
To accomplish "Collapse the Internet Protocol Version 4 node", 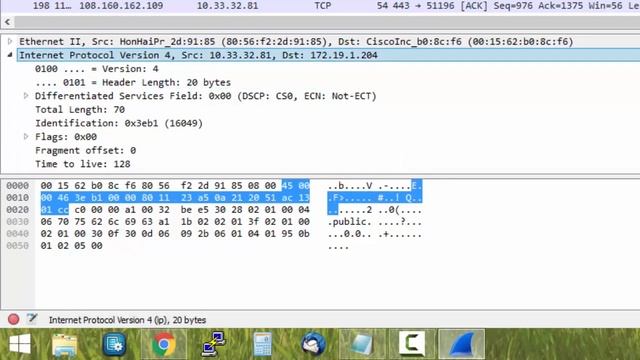I will 10,55.
